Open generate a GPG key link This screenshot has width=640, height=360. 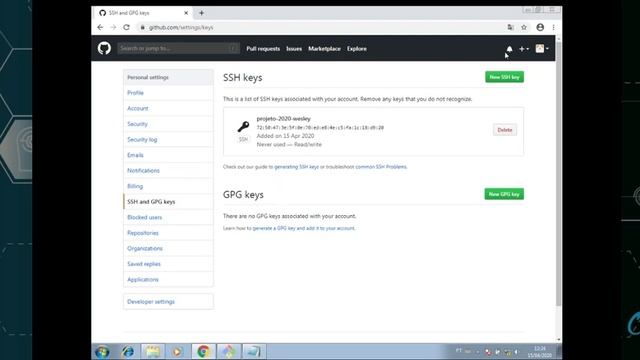coord(304,229)
